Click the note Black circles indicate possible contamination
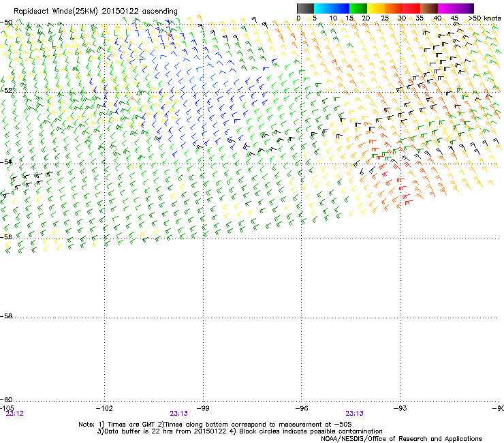Viewport: 504px width, 443px height. (x=306, y=431)
